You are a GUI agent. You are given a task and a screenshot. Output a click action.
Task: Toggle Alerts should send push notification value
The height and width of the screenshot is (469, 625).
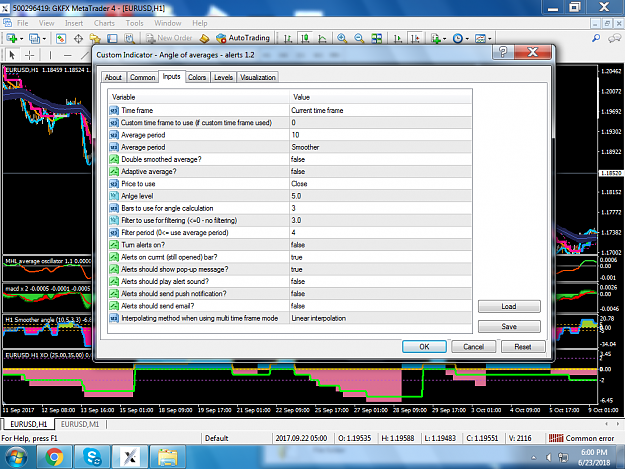(x=381, y=294)
